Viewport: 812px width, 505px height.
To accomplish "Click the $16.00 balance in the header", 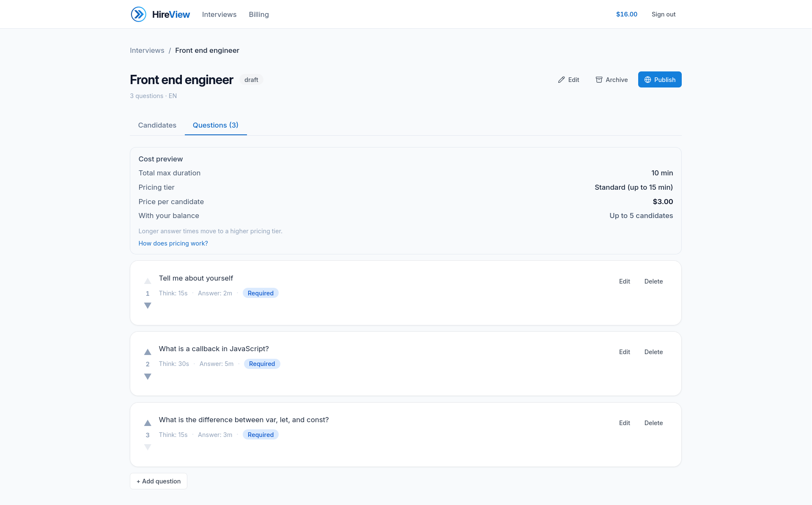I will [x=626, y=14].
